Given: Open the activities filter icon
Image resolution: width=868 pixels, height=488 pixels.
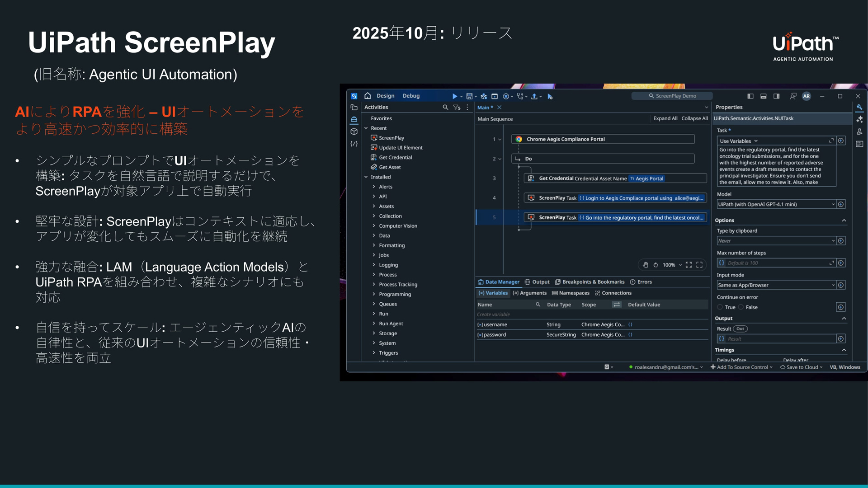Looking at the screenshot, I should 457,107.
